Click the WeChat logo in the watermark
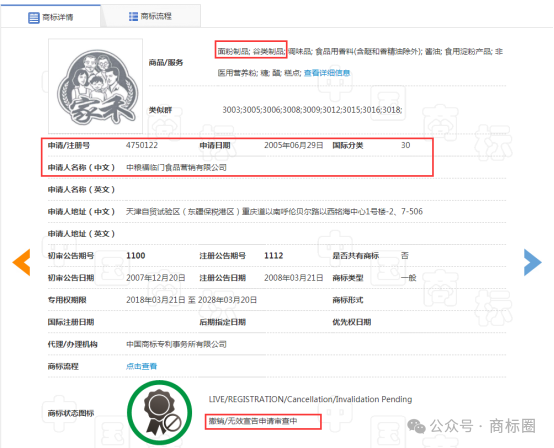Screen dimensions: 554x448 pos(416,426)
